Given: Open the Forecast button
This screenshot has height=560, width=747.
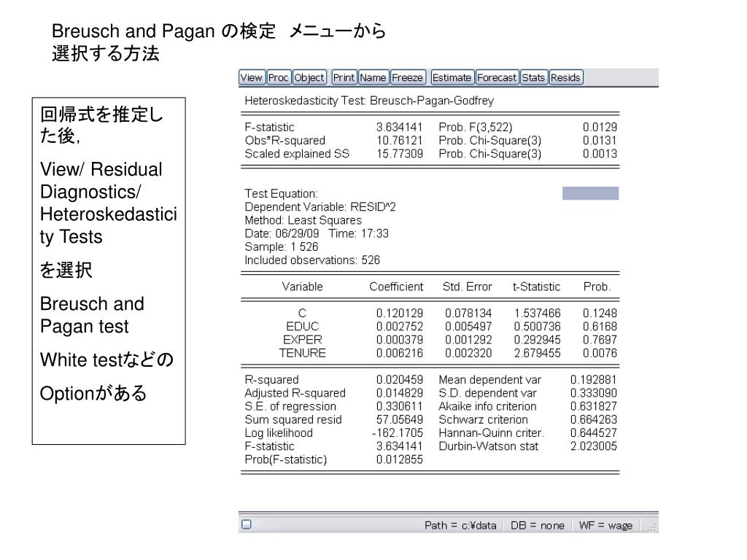Looking at the screenshot, I should tap(497, 77).
